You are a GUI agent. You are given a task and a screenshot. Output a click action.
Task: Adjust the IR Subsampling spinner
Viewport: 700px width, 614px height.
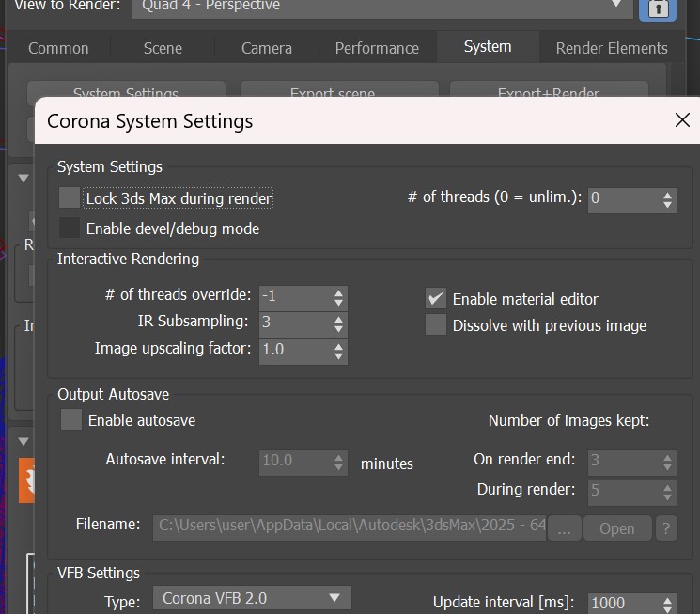pyautogui.click(x=339, y=324)
